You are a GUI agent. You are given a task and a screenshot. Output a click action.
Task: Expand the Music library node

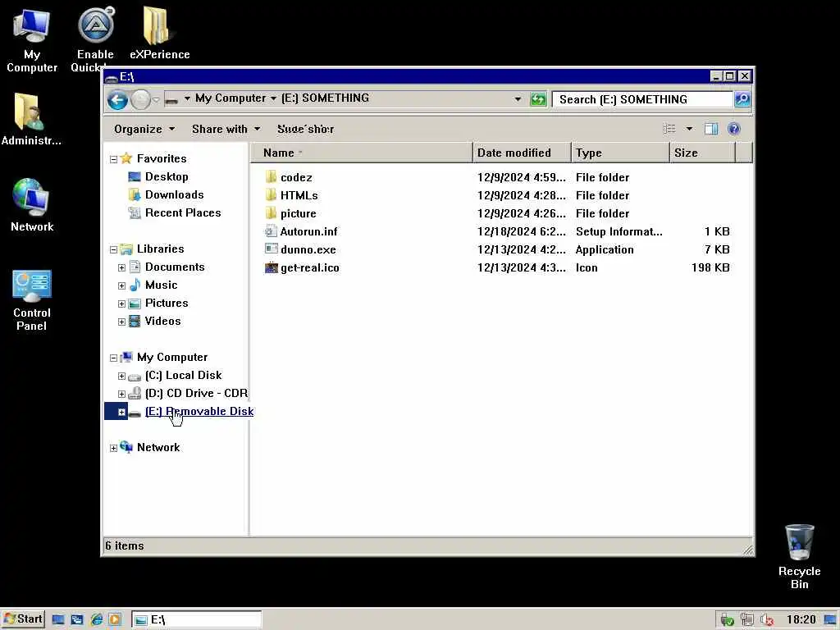coord(121,285)
